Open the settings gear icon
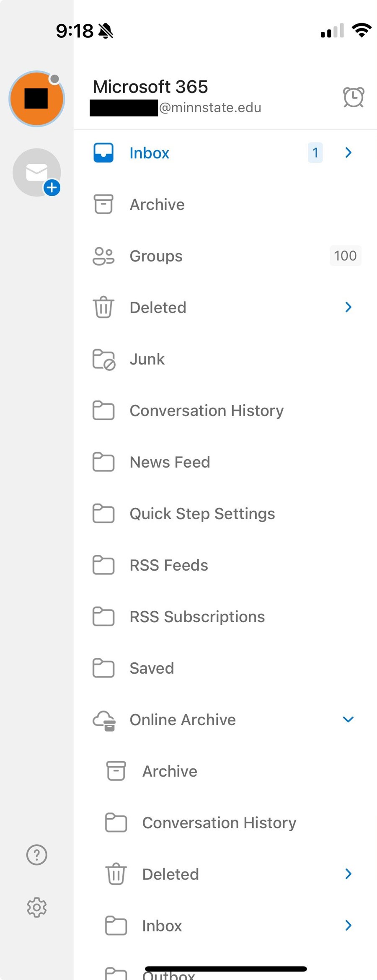The image size is (377, 980). pos(37,908)
